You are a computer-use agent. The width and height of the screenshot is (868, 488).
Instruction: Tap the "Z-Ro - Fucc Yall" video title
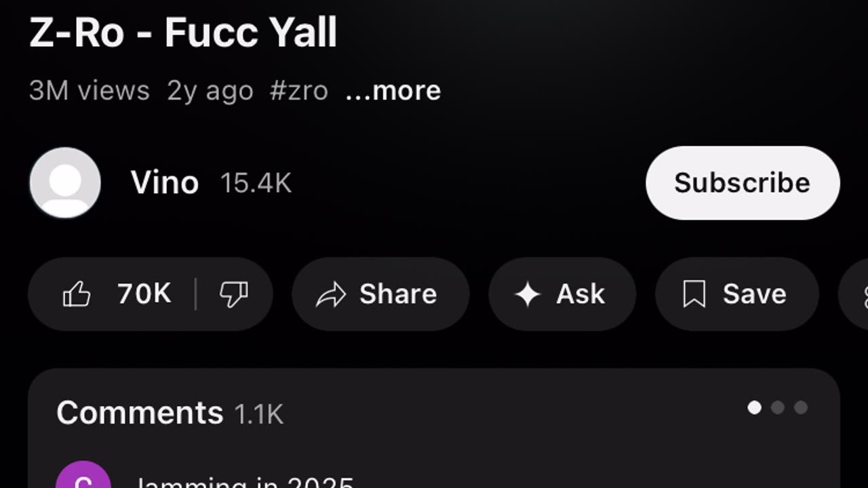coord(183,32)
